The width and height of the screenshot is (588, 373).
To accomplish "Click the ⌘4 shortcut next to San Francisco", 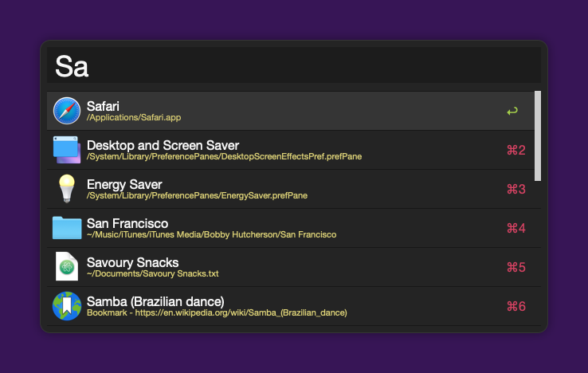I will [516, 228].
